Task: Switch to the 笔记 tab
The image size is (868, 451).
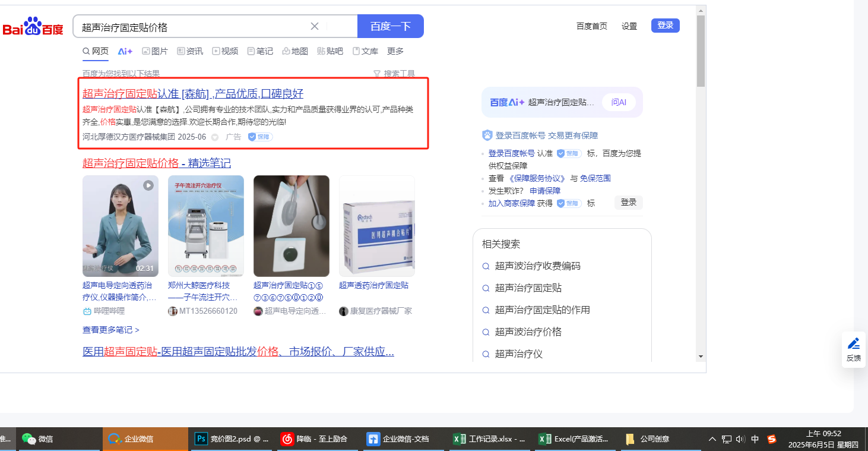Action: pos(260,51)
